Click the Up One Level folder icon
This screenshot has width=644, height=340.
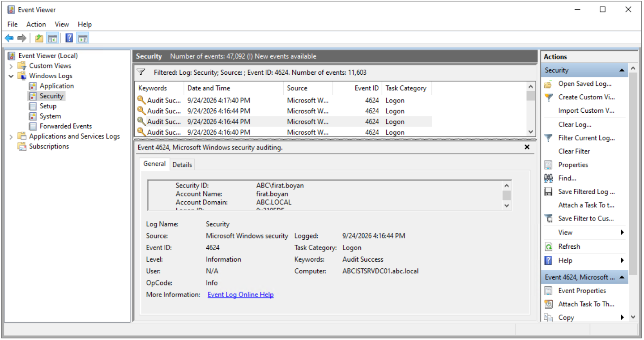(39, 38)
